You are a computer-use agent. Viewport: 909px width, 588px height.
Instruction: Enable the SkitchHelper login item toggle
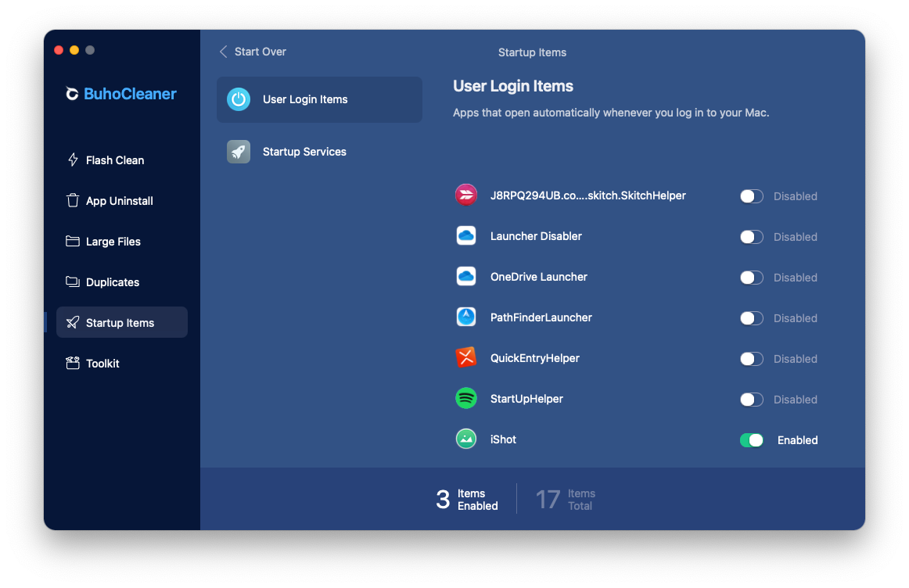(x=751, y=196)
